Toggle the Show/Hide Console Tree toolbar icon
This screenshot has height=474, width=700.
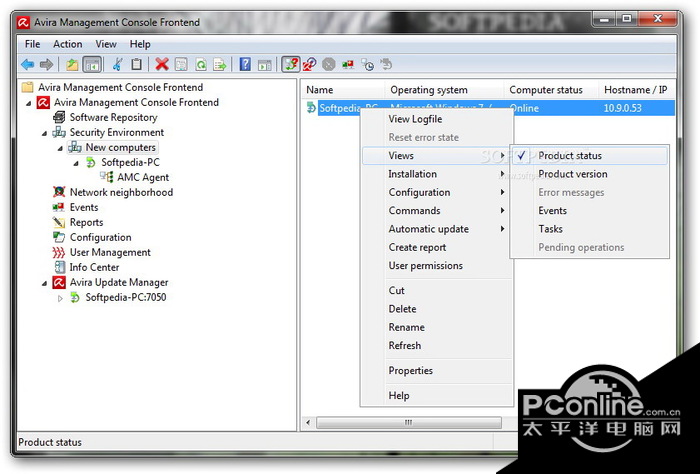[92, 64]
